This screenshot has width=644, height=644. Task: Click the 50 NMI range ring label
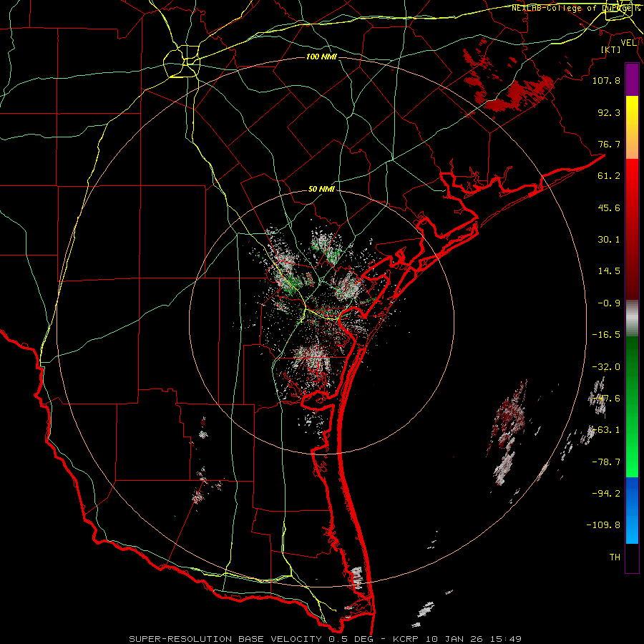point(321,190)
